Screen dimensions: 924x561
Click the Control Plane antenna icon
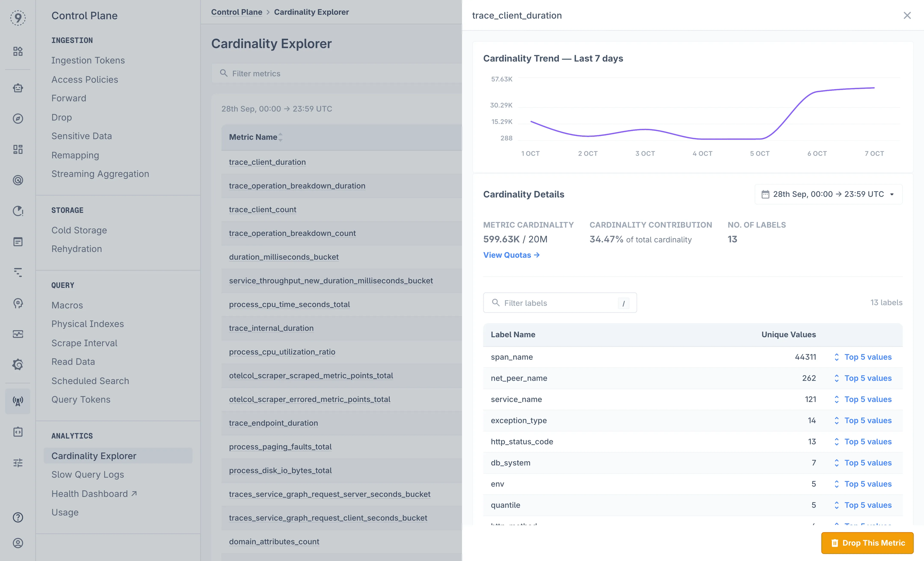[x=18, y=401]
